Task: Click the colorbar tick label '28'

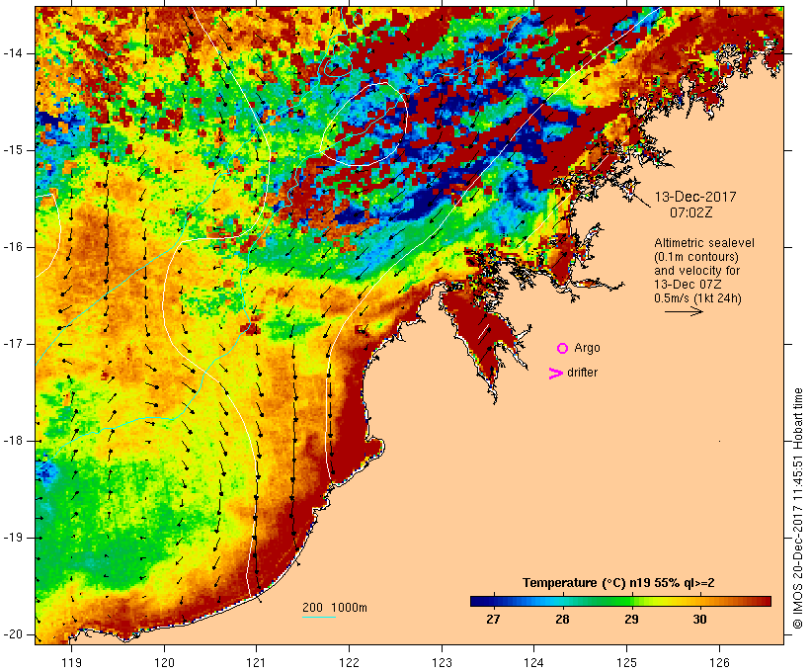Action: pos(563,620)
